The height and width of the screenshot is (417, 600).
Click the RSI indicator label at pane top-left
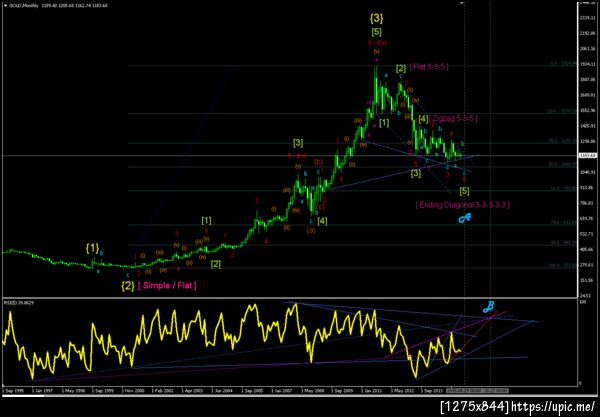19,303
